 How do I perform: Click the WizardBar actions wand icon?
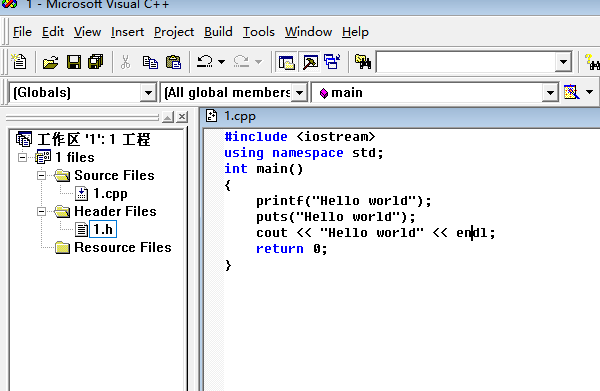[x=571, y=92]
